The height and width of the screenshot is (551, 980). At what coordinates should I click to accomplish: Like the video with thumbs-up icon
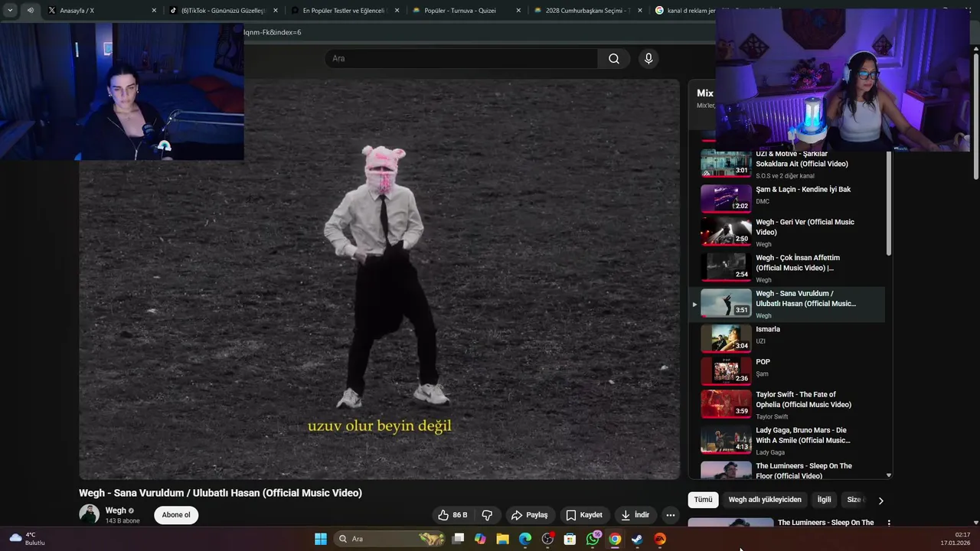pos(452,515)
